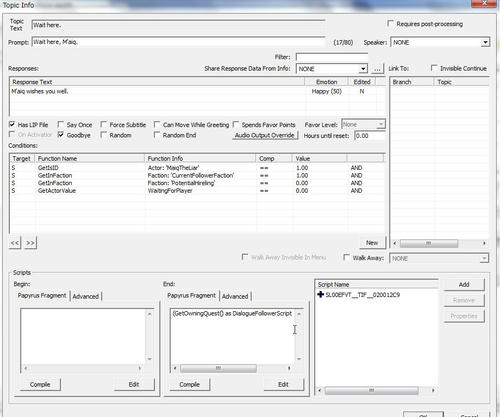Screen dimensions: 500x417
Task: Expand the Share Response Data From Info dropdown
Action: pyautogui.click(x=363, y=69)
